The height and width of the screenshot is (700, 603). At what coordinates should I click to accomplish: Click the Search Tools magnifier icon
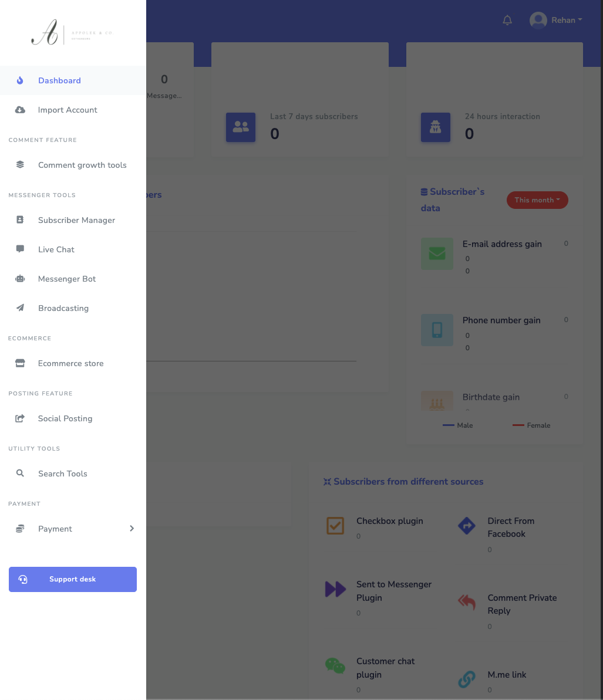[x=20, y=474]
